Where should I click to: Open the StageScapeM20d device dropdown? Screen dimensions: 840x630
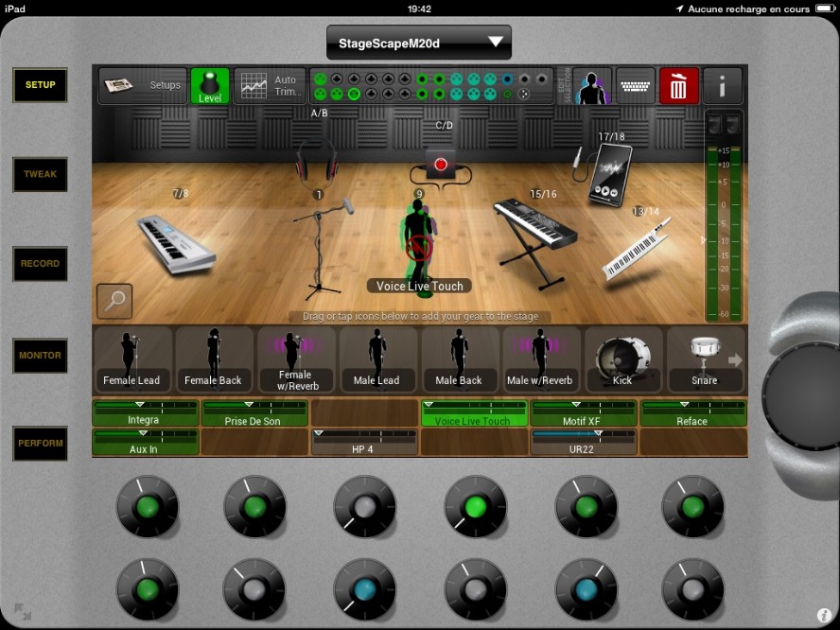pyautogui.click(x=418, y=43)
